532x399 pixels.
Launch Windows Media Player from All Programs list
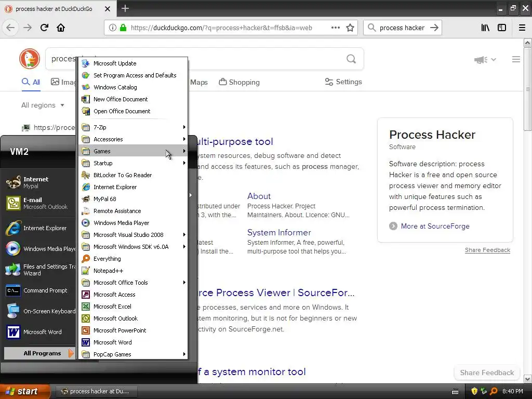click(133, 223)
